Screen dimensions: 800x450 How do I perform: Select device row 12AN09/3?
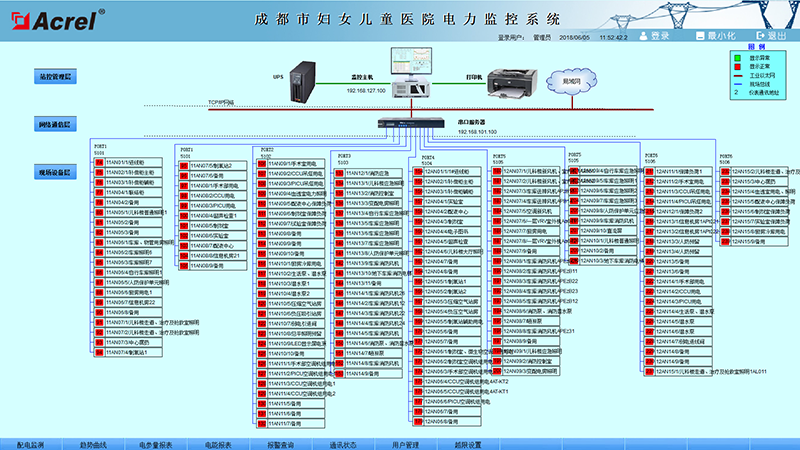tap(526, 371)
